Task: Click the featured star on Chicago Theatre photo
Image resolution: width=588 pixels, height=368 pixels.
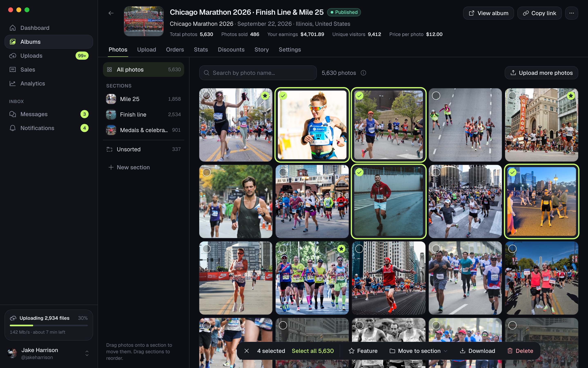Action: click(571, 96)
